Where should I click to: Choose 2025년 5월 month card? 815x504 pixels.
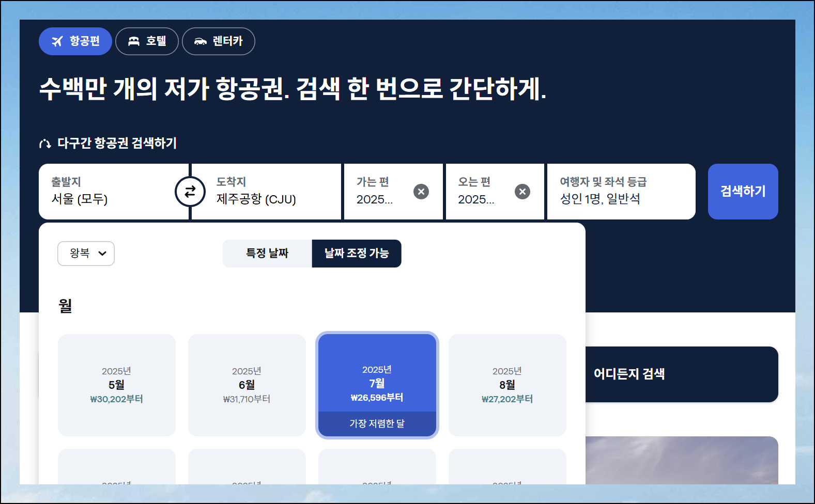117,385
